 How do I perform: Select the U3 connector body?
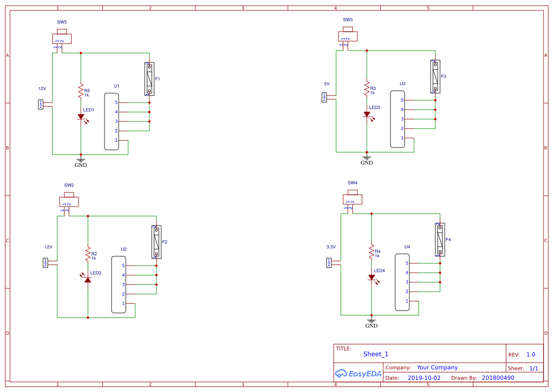point(397,119)
